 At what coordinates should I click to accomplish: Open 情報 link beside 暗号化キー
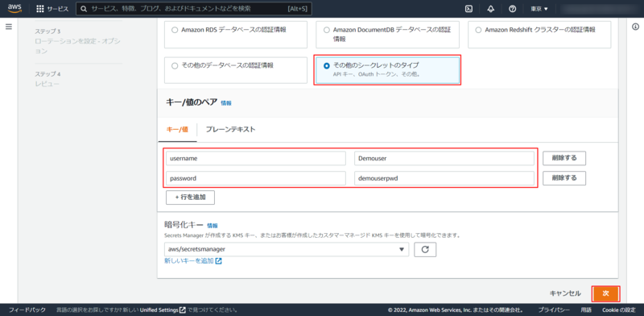coord(213,226)
